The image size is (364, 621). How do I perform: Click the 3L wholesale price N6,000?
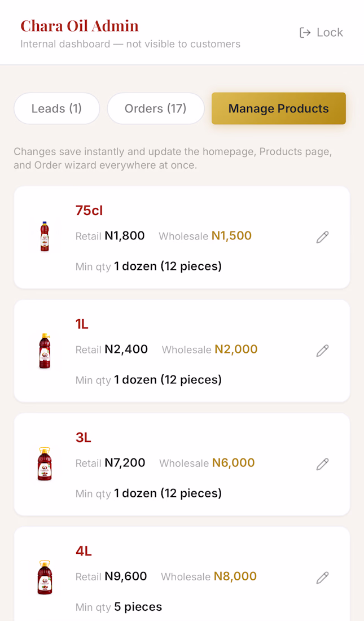click(x=233, y=462)
